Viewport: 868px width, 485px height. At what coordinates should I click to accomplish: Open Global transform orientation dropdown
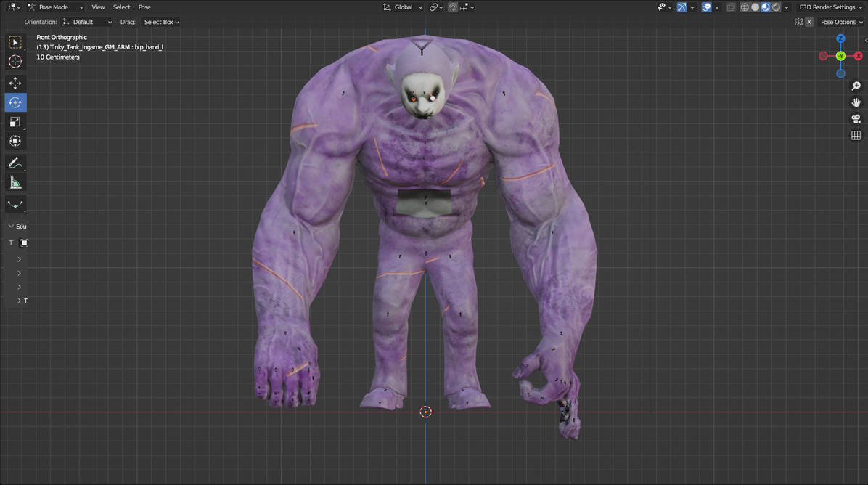(x=403, y=7)
